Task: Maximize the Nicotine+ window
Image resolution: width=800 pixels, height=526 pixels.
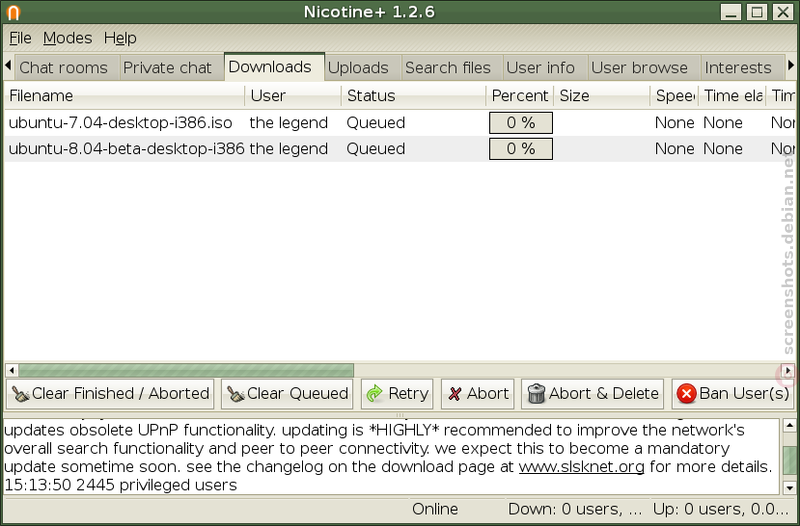Action: tap(757, 12)
